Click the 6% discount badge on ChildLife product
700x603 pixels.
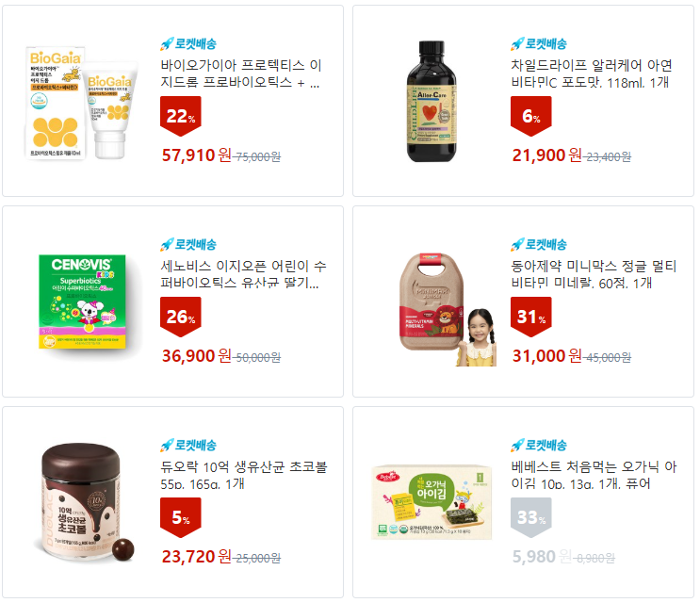pos(530,116)
